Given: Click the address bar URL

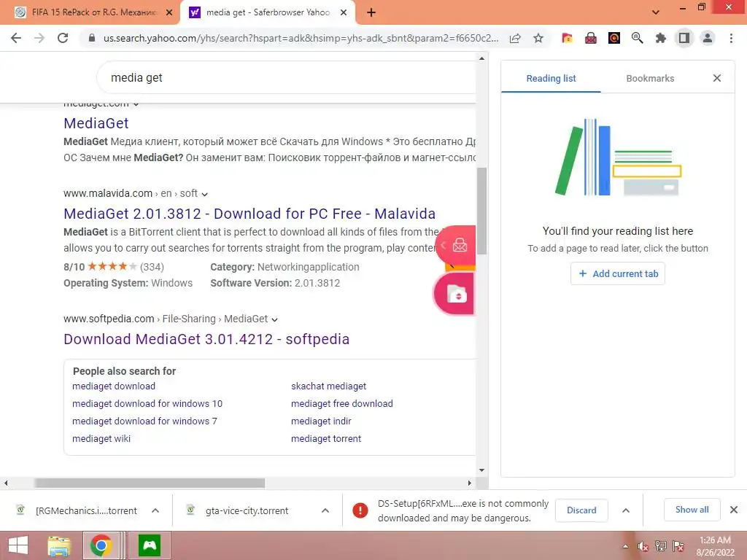Looking at the screenshot, I should pos(301,38).
